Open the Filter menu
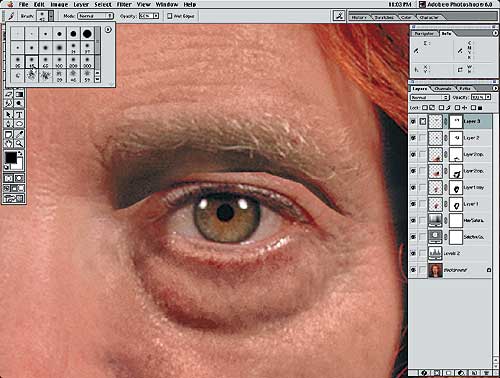 [x=124, y=5]
